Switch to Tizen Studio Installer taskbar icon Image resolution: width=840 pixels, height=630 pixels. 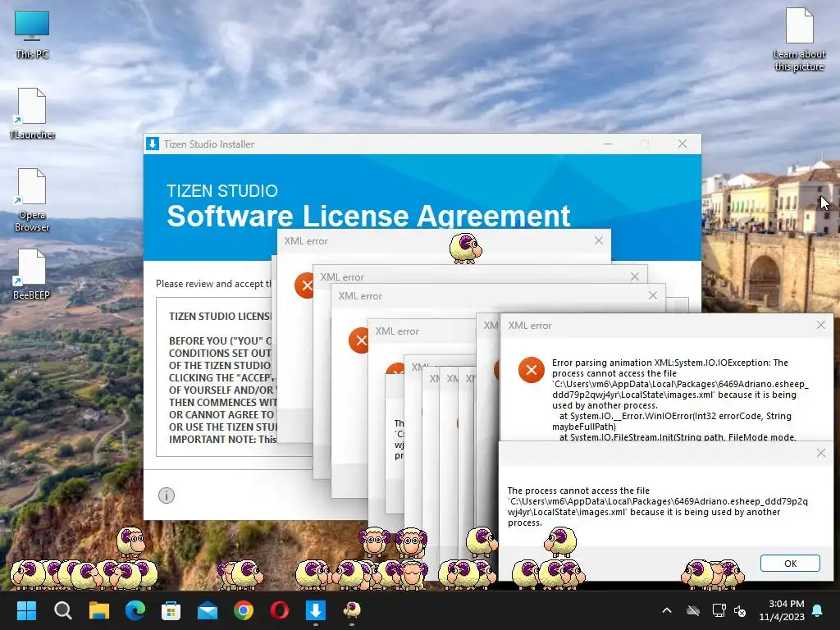(x=316, y=610)
